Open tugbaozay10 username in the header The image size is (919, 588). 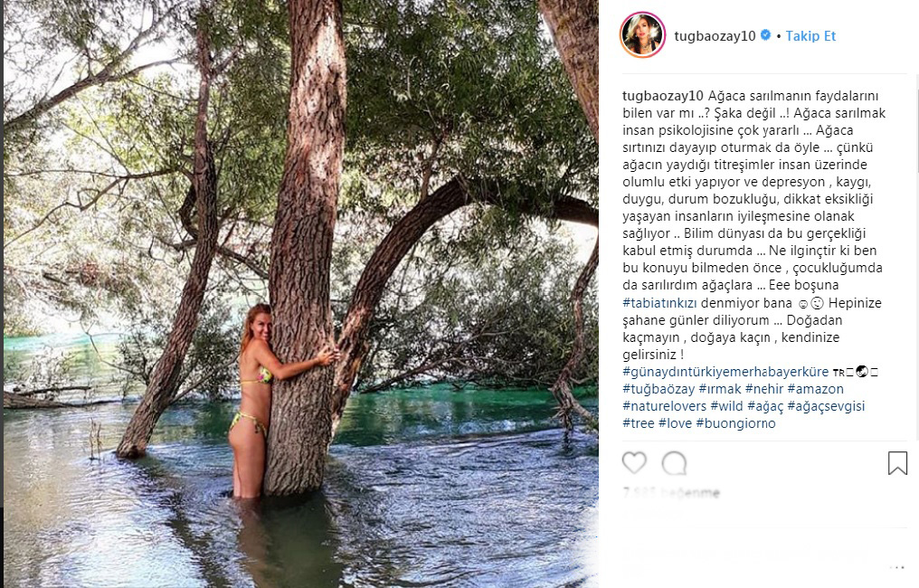715,36
